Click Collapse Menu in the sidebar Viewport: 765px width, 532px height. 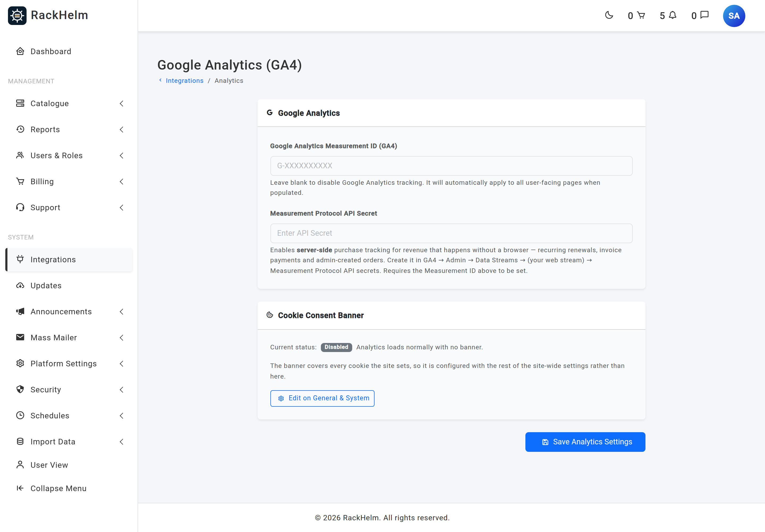tap(69, 488)
